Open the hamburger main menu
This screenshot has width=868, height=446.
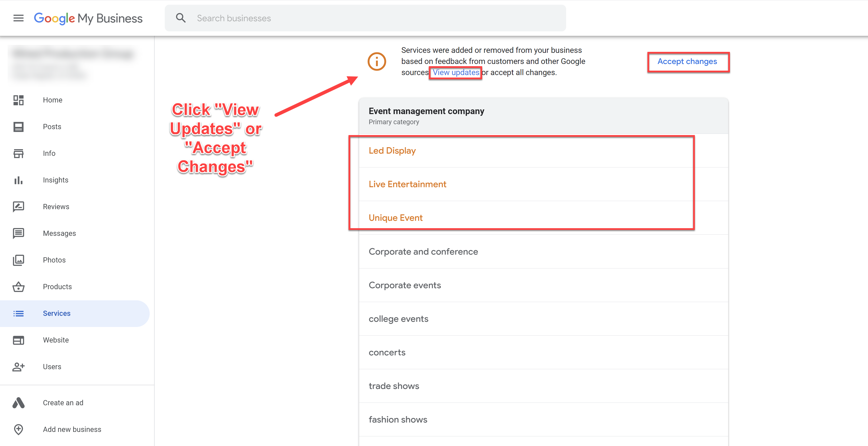pyautogui.click(x=19, y=18)
